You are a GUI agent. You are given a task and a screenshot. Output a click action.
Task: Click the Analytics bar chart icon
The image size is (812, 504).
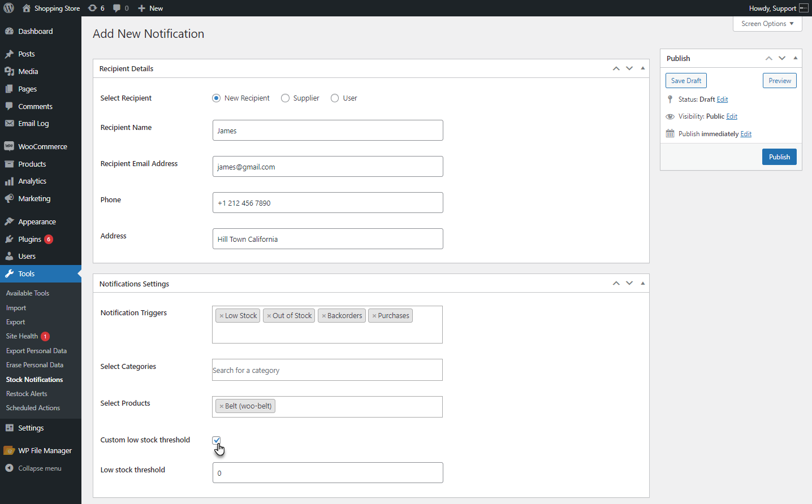[x=9, y=181]
